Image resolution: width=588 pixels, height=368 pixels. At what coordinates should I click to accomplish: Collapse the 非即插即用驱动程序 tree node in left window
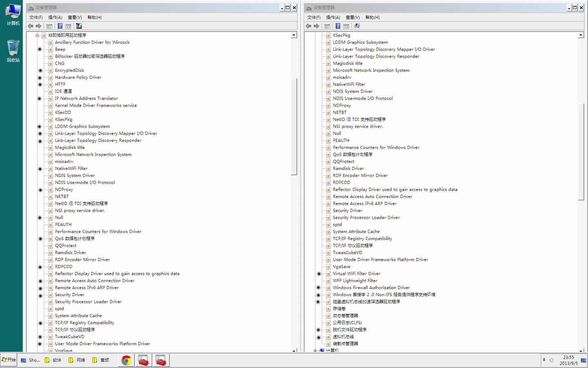click(x=37, y=36)
